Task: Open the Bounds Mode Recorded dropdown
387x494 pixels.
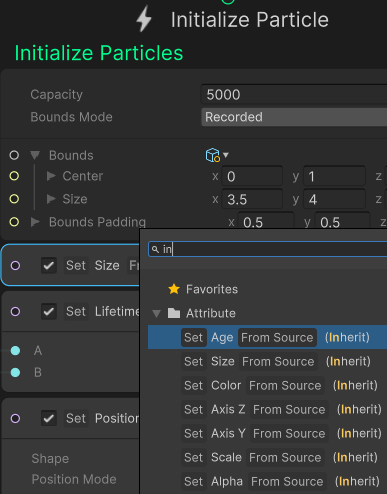Action: tap(294, 117)
